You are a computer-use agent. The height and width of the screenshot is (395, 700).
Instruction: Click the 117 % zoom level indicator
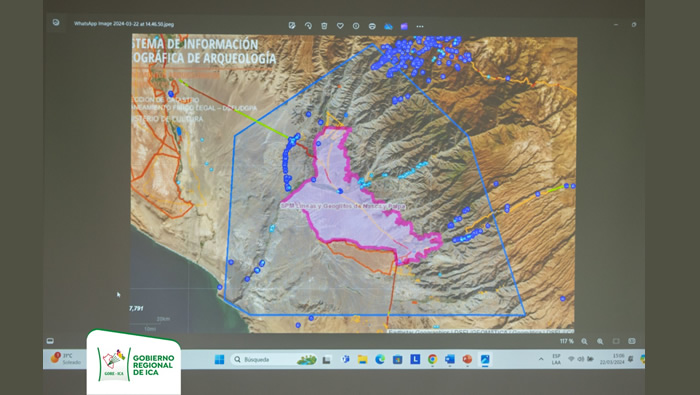point(567,341)
